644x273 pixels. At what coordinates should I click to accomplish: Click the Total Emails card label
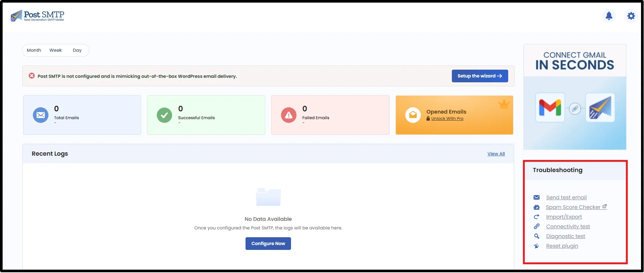coord(66,118)
